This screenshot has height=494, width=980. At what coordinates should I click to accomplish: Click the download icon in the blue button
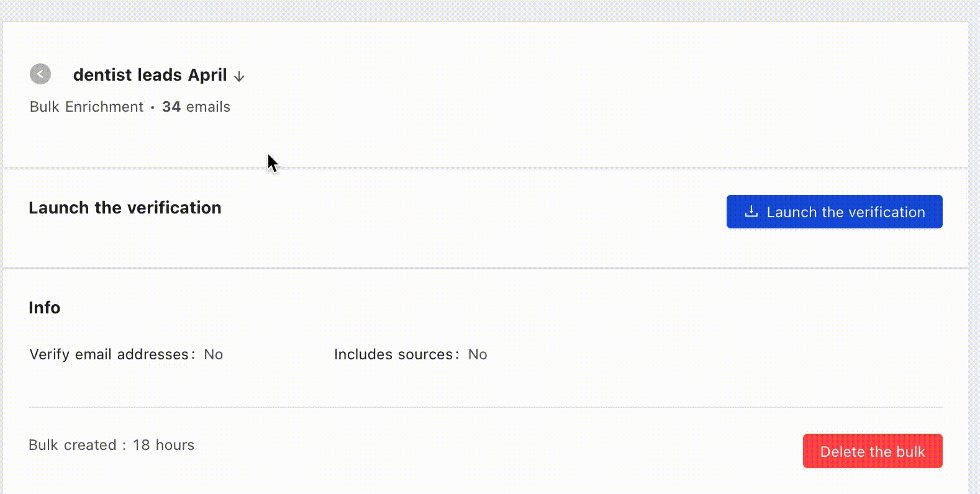coord(751,212)
